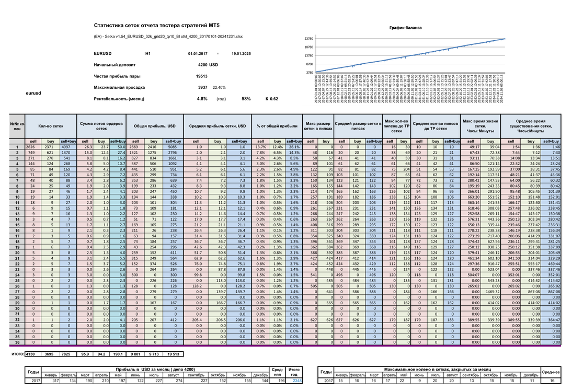572x392 pixels.
Task: Select net profit value '19513' in summary
Action: (x=202, y=76)
